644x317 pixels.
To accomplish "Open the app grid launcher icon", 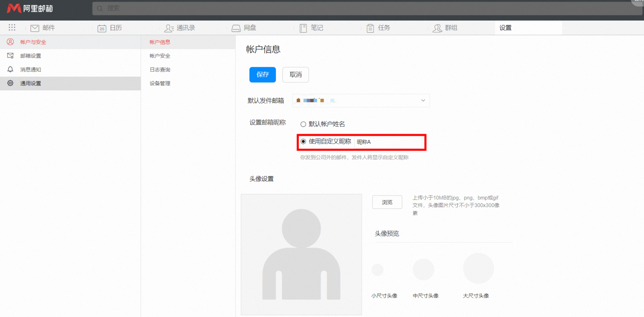I will click(12, 27).
